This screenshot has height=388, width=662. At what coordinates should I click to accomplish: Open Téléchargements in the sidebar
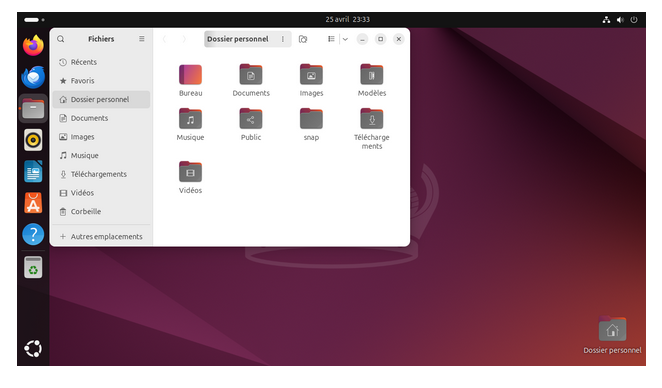pos(101,174)
